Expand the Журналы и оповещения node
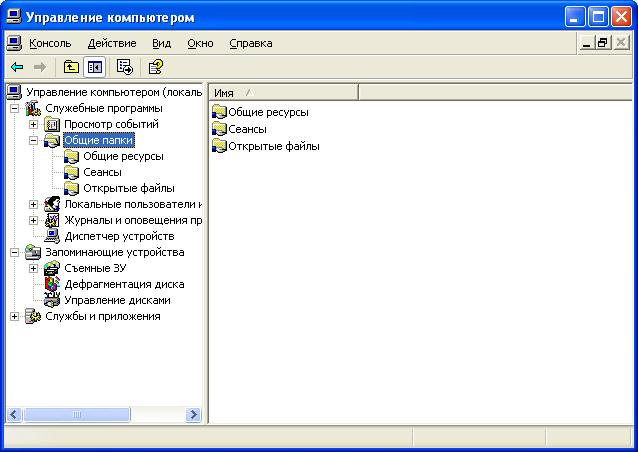 tap(33, 221)
